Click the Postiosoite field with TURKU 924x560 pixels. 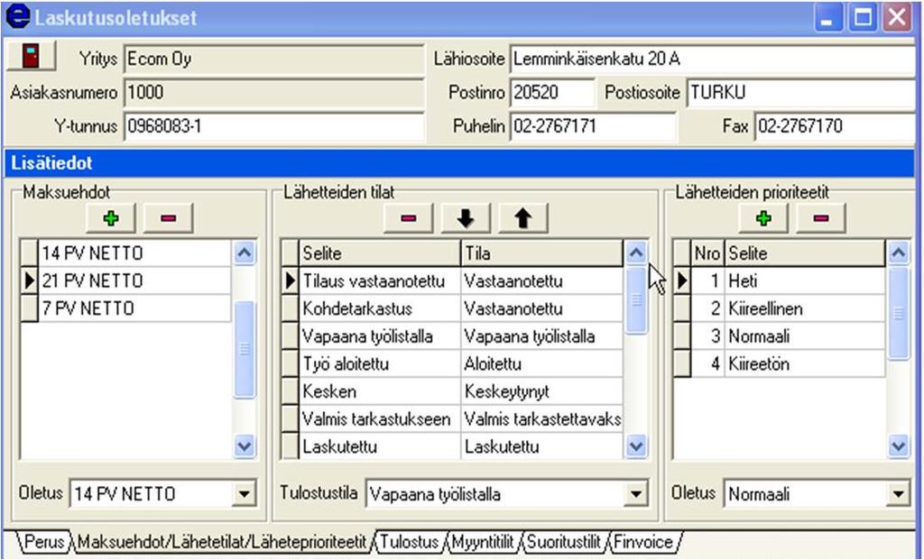click(x=800, y=93)
